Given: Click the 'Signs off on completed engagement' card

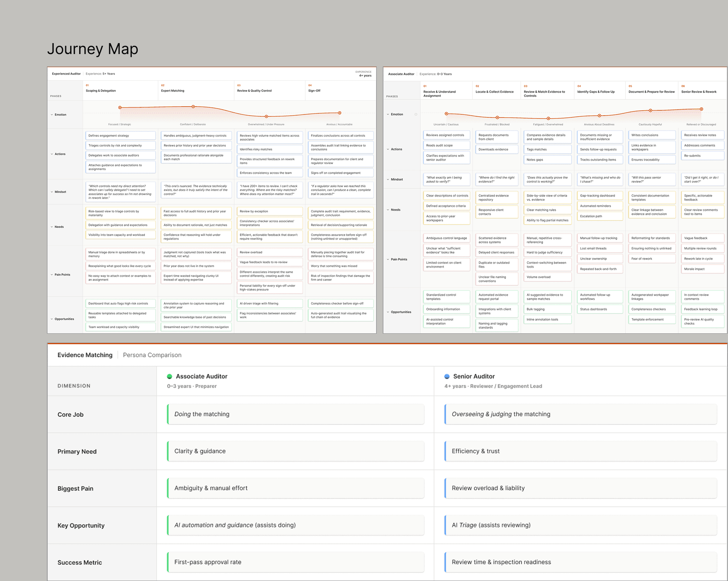Looking at the screenshot, I should tap(341, 173).
